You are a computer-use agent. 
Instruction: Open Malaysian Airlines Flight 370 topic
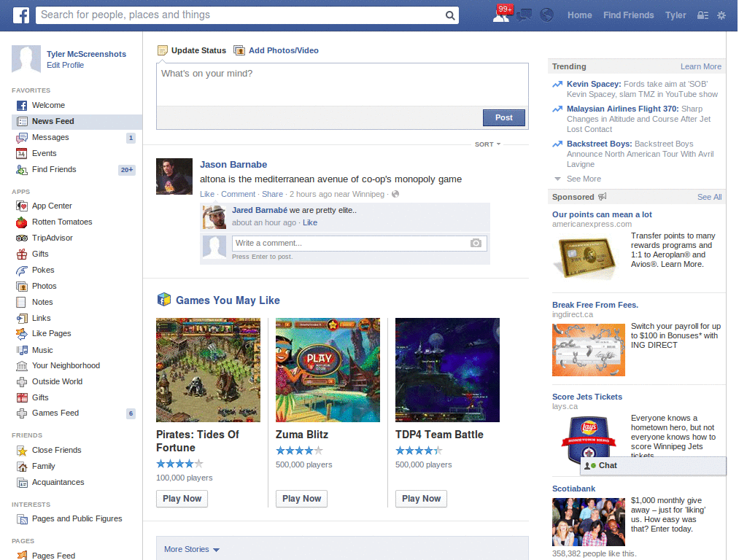click(x=623, y=109)
